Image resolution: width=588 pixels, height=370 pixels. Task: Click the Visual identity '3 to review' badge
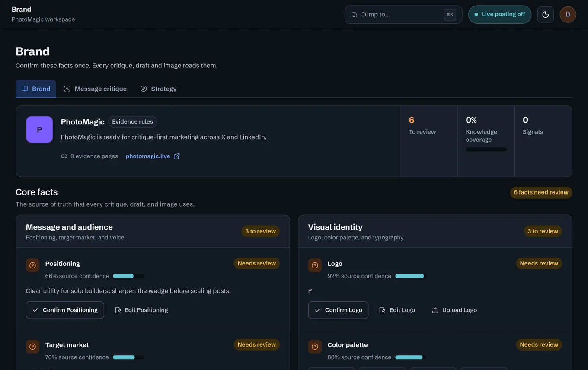point(543,231)
